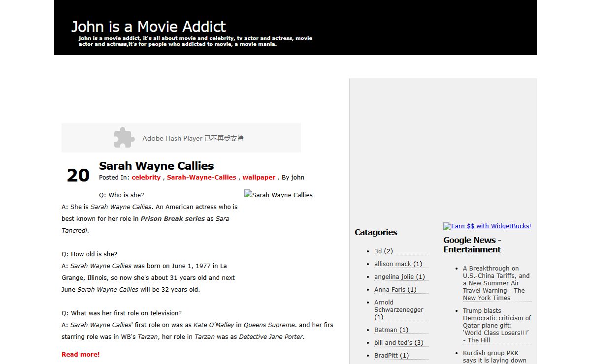This screenshot has width=591, height=364.
Task: Open the Earn $$ with WidgetBucks link
Action: click(x=487, y=226)
